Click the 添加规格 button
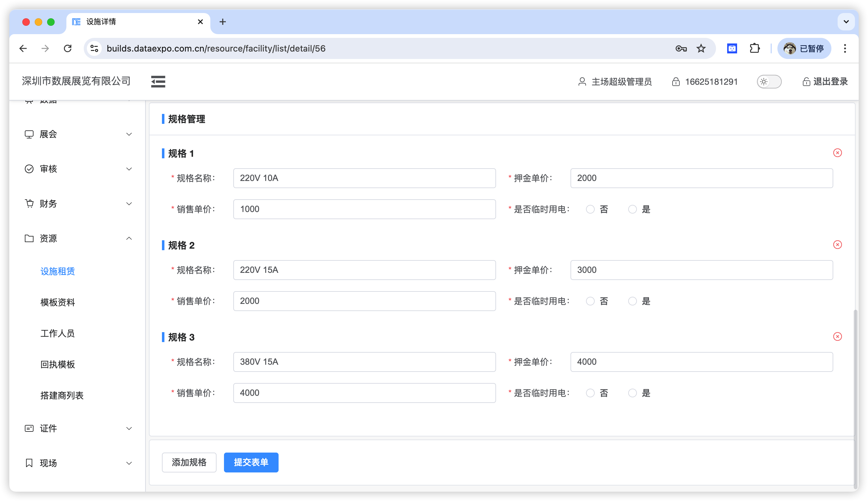 (x=189, y=463)
